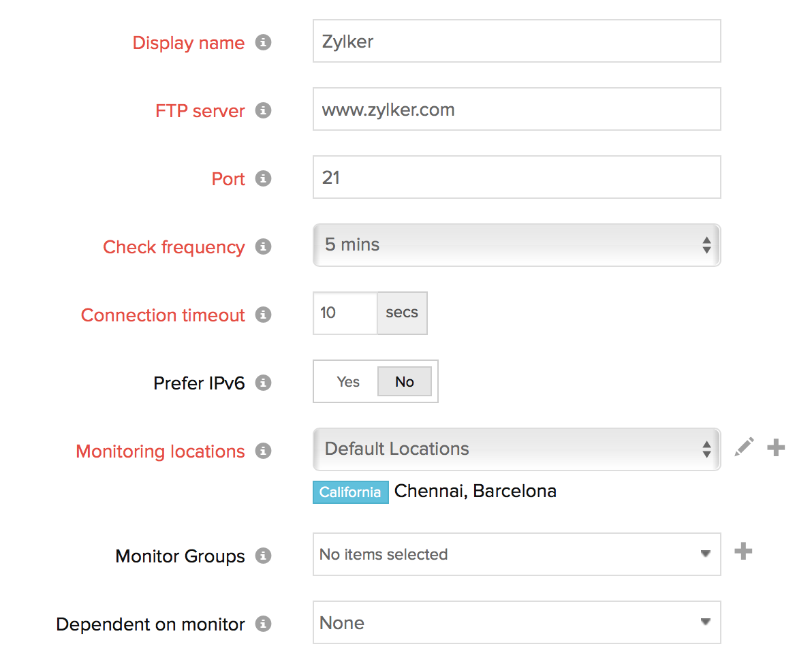Screen dimensions: 812x670
Task: Click the info icon beside Display name
Action: pos(263,42)
